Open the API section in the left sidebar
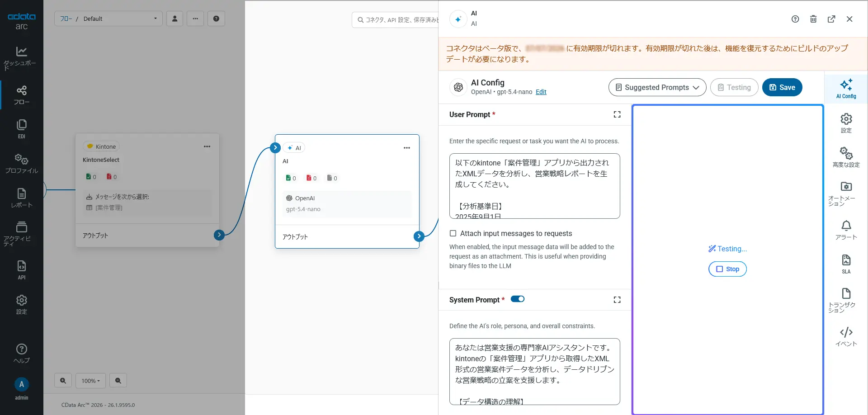Viewport: 868px width, 415px height. click(x=21, y=269)
